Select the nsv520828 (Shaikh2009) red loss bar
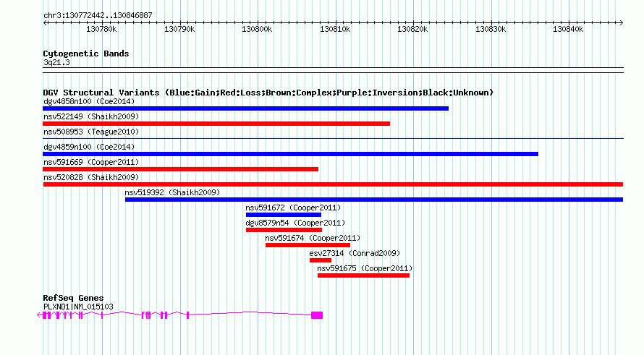Image resolution: width=644 pixels, height=355 pixels. 333,184
